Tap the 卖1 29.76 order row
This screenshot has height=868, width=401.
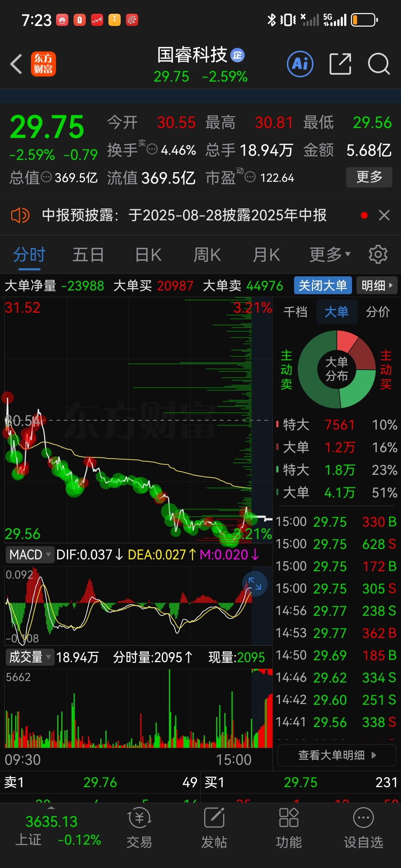(100, 782)
